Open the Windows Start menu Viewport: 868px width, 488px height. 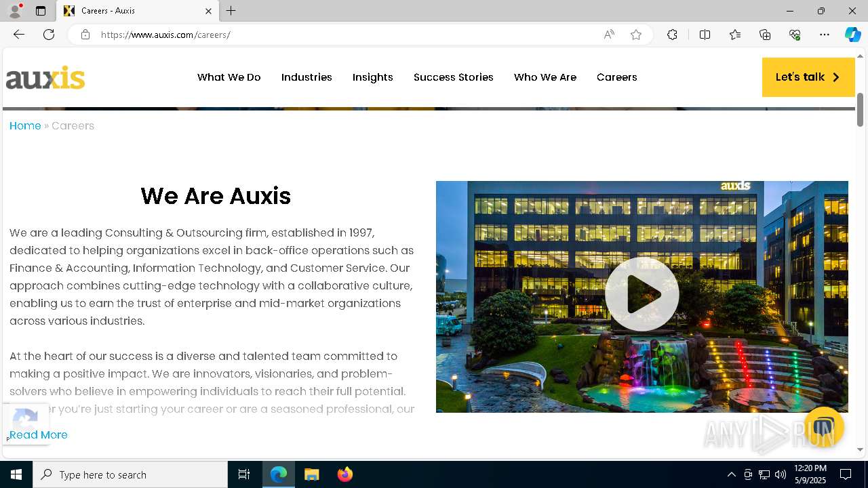click(16, 474)
